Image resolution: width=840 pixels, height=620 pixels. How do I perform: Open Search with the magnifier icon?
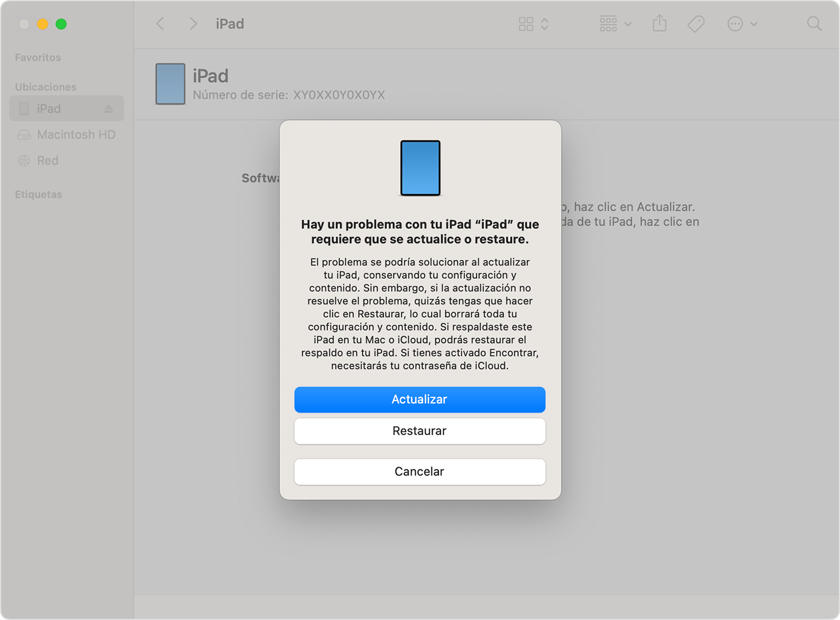814,23
